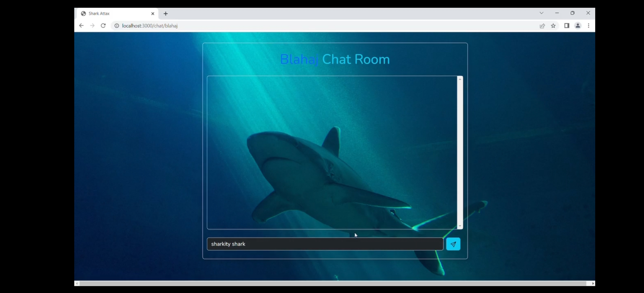Open the Chrome profile avatar
The height and width of the screenshot is (293, 644).
click(578, 26)
